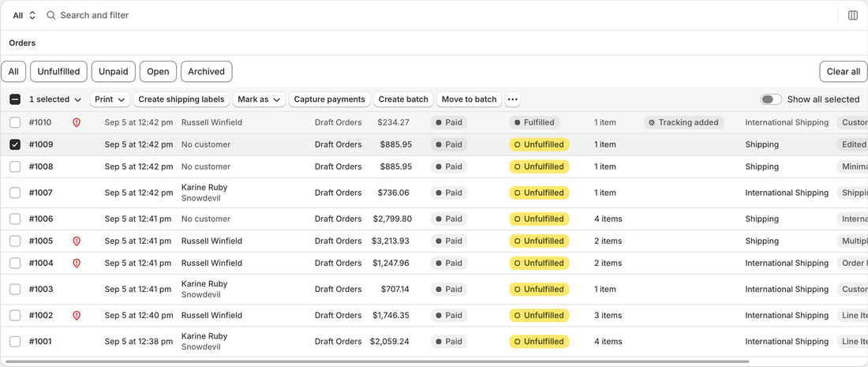Click the 3 items cell on order #1002

[608, 316]
